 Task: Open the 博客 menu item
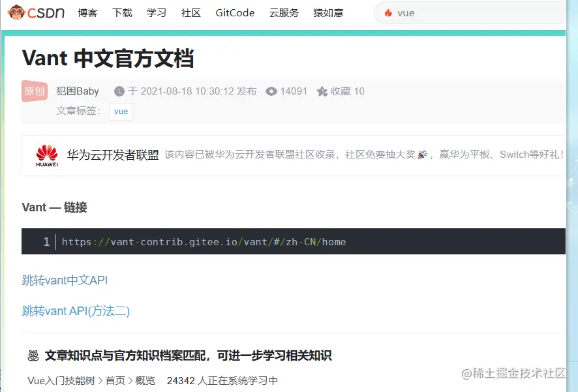point(87,13)
